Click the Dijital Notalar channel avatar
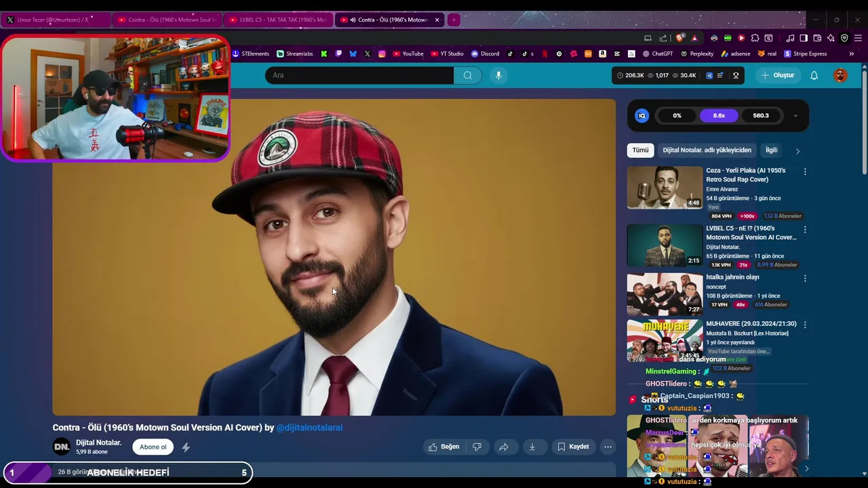This screenshot has height=488, width=868. (x=61, y=447)
